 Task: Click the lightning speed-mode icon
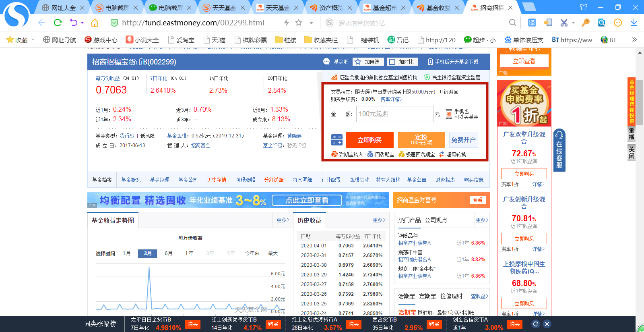[287, 23]
